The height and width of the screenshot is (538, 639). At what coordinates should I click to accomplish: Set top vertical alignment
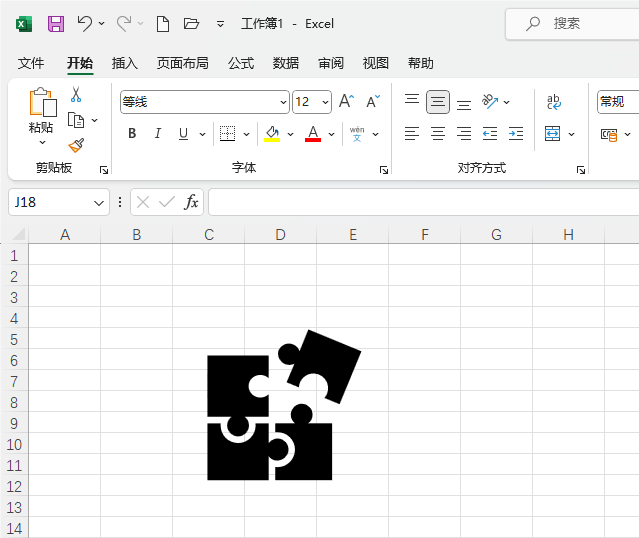tap(412, 99)
